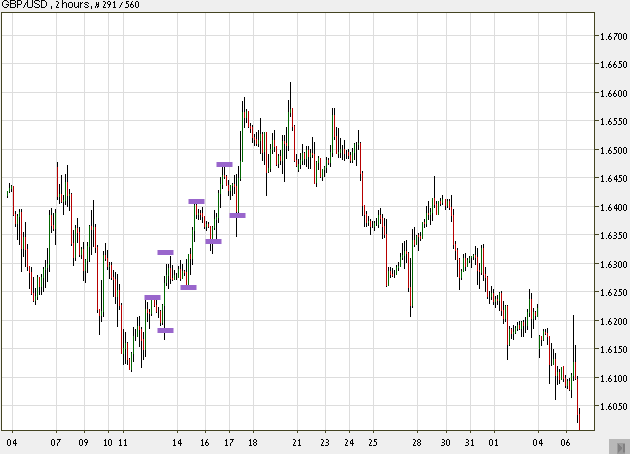
Task: Click the 16 date label on the time axis
Action: [x=205, y=443]
